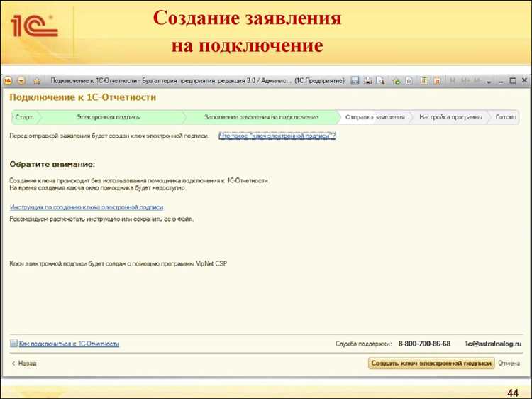
Task: Open link Что такое ключ электронной подписи
Action: click(x=277, y=136)
